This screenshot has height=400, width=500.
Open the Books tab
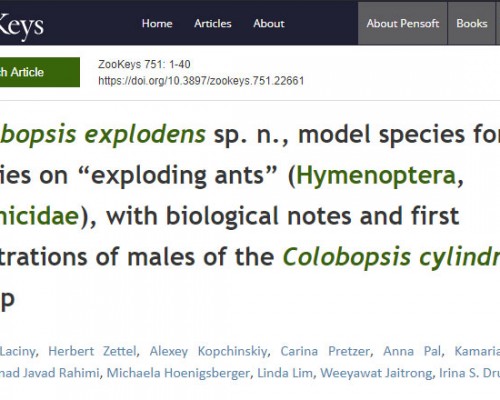pyautogui.click(x=471, y=23)
